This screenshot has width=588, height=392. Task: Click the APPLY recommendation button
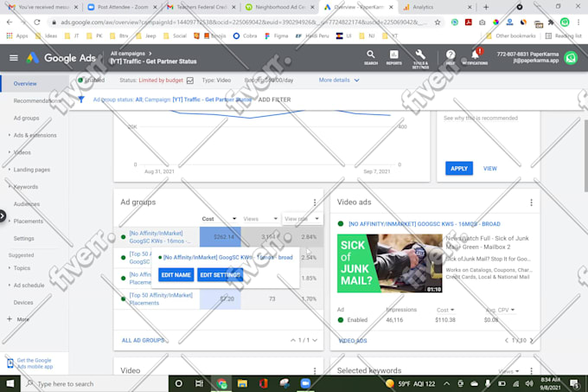(459, 169)
